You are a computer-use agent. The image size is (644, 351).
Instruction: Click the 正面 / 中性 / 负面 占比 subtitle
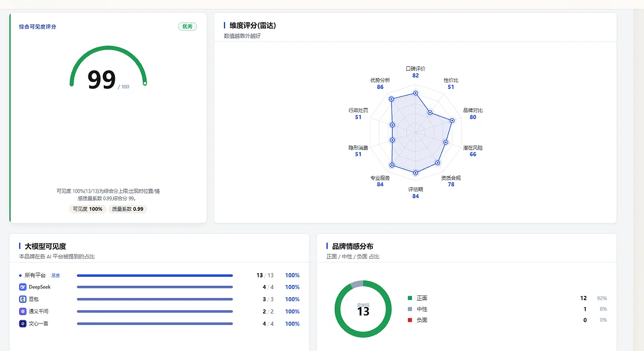pyautogui.click(x=353, y=257)
